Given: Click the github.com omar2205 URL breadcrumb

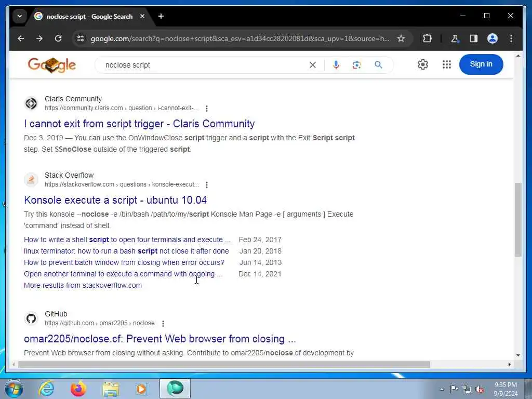Looking at the screenshot, I should [x=99, y=323].
